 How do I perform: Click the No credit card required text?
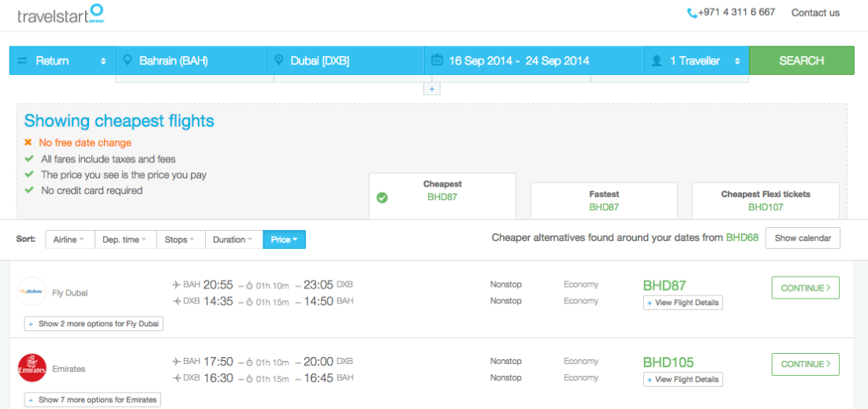click(92, 191)
